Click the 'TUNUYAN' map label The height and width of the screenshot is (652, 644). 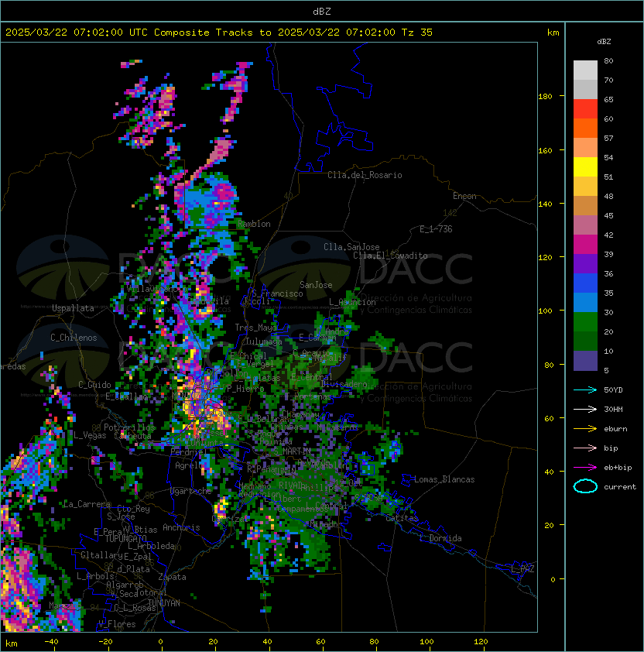(164, 603)
